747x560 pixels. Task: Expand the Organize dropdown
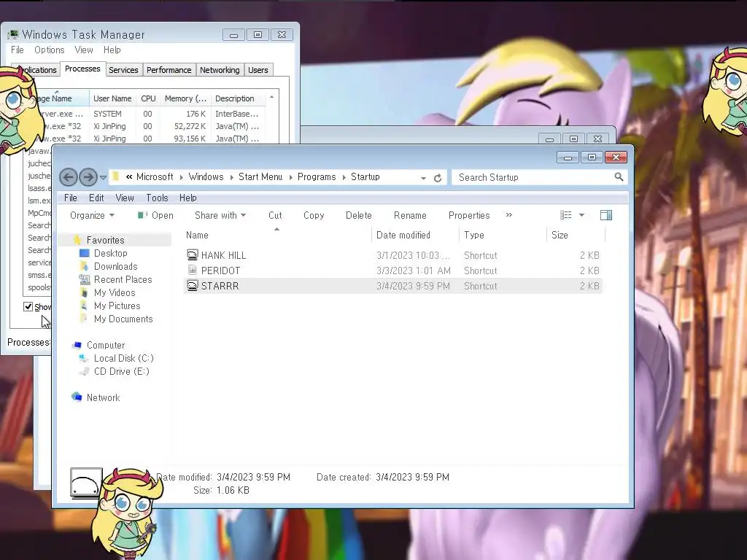pyautogui.click(x=92, y=215)
